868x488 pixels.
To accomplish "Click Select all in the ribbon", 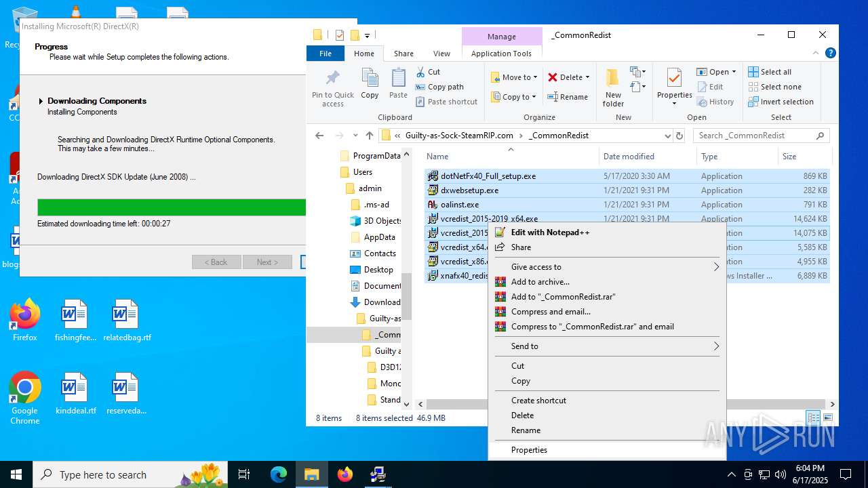I will click(770, 72).
